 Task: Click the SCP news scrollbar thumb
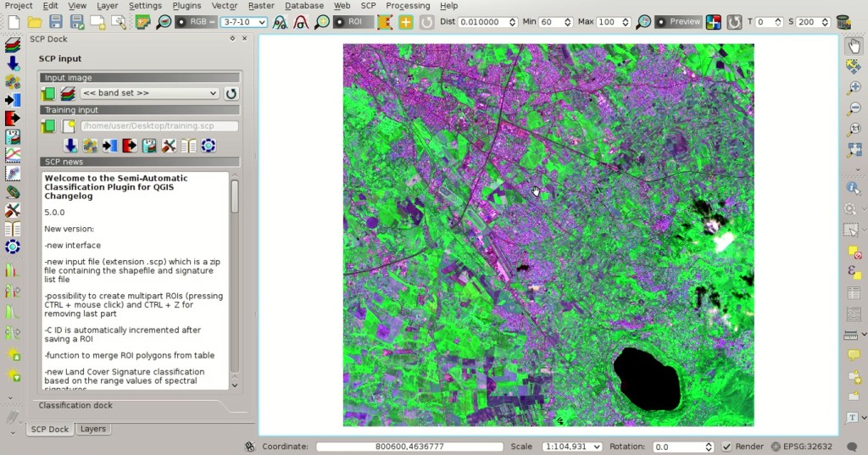click(235, 197)
